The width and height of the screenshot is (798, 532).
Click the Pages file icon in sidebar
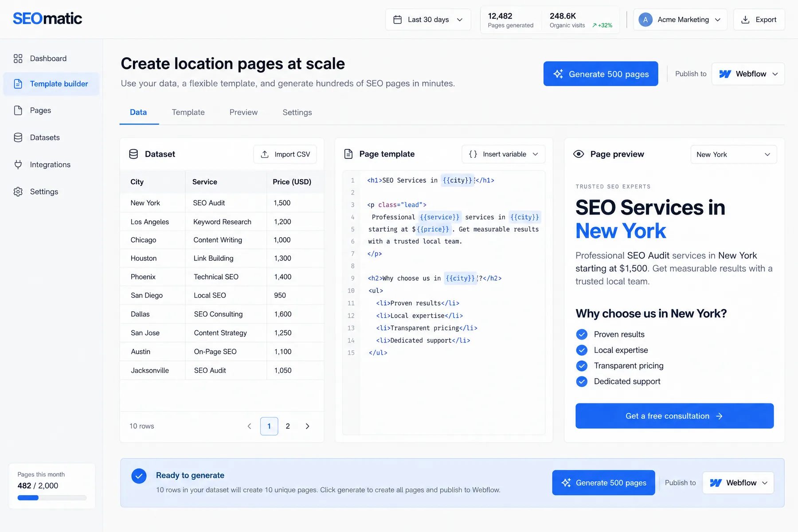pyautogui.click(x=18, y=110)
